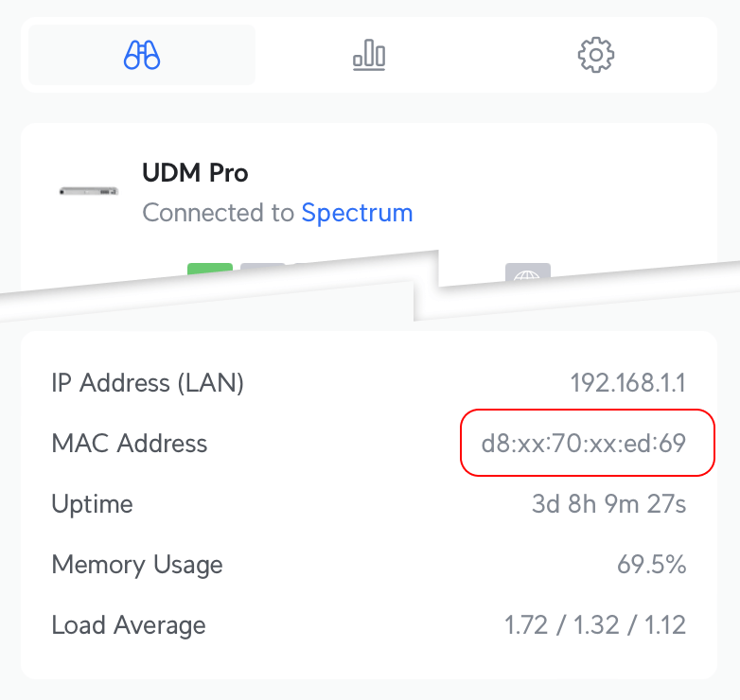Image resolution: width=740 pixels, height=700 pixels.
Task: Click the Memory Usage label
Action: [x=137, y=565]
